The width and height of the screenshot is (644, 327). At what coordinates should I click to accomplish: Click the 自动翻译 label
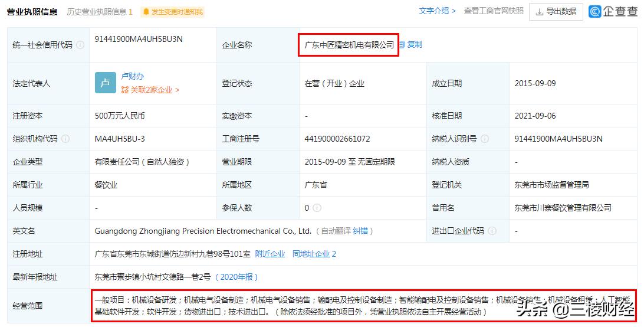(x=335, y=231)
